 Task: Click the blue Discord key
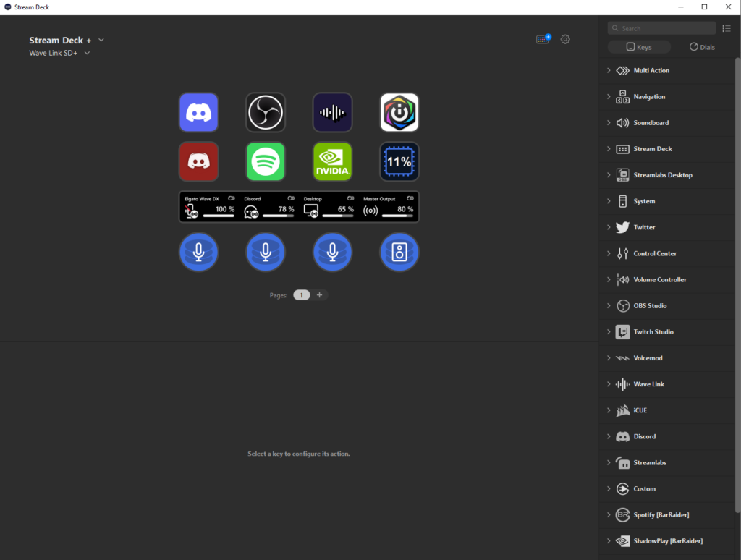coord(198,112)
